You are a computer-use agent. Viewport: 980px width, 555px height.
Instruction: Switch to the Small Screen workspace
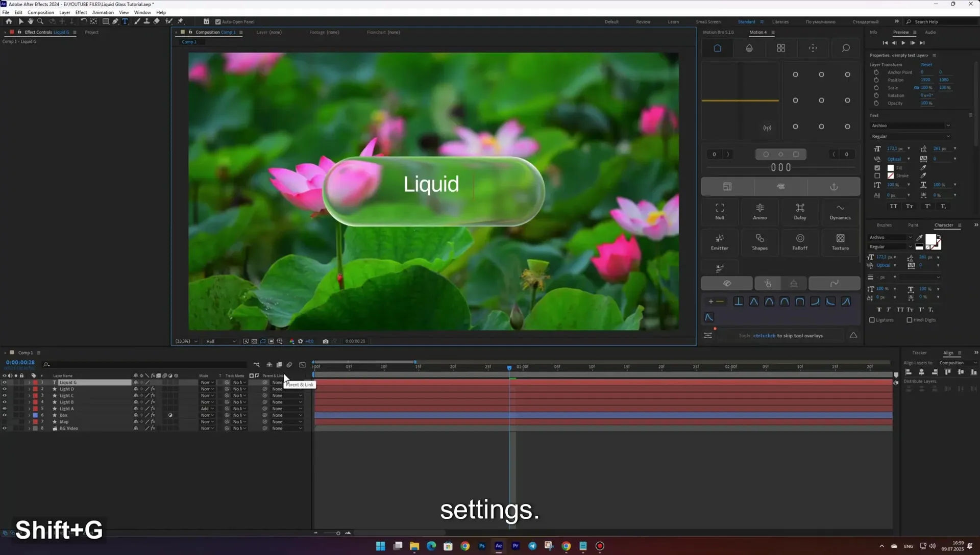tap(708, 22)
